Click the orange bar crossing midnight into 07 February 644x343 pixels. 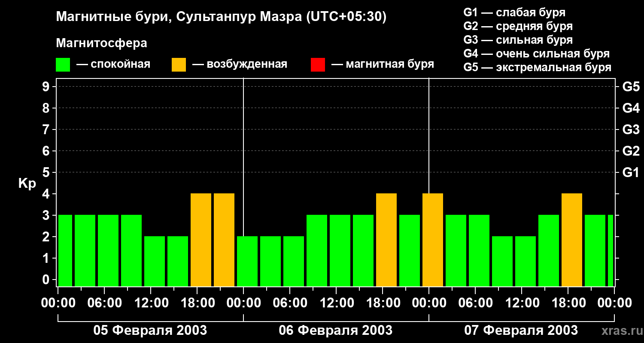[433, 240]
